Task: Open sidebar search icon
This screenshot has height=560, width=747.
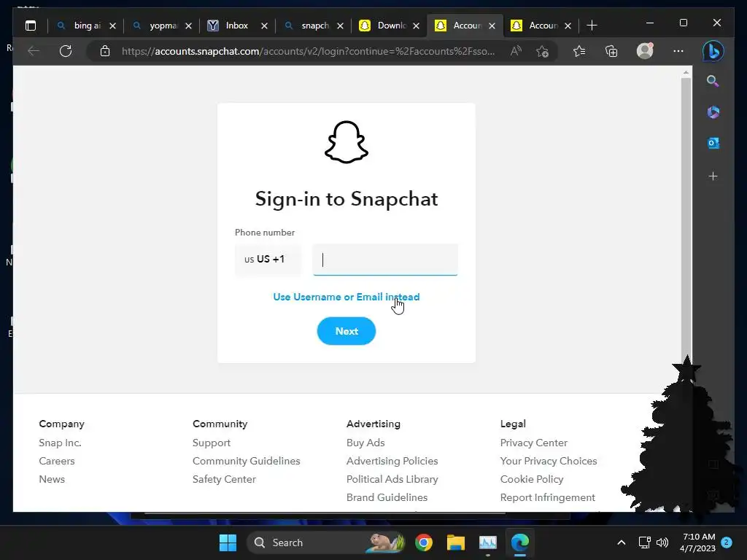Action: [x=713, y=81]
